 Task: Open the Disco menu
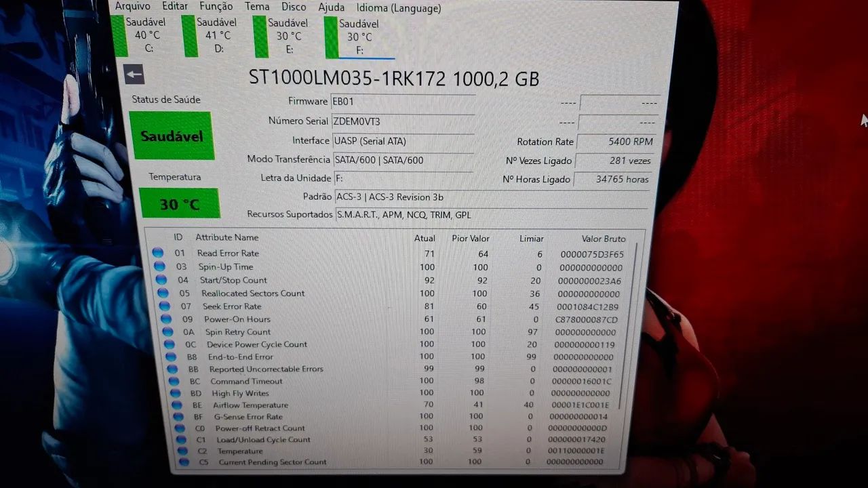pos(294,6)
